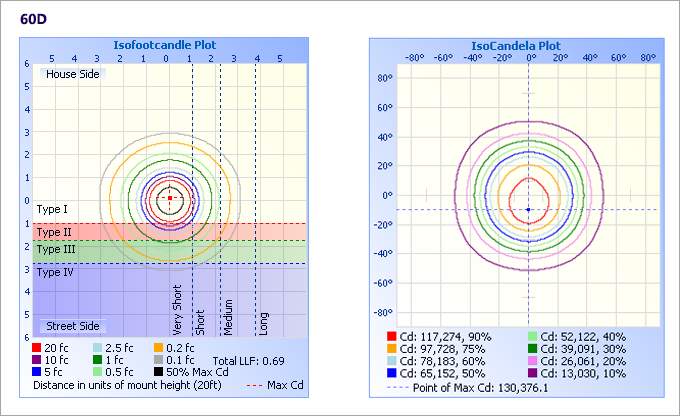The height and width of the screenshot is (416, 680).
Task: Select the blue 5 fc legend swatch
Action: pos(39,371)
